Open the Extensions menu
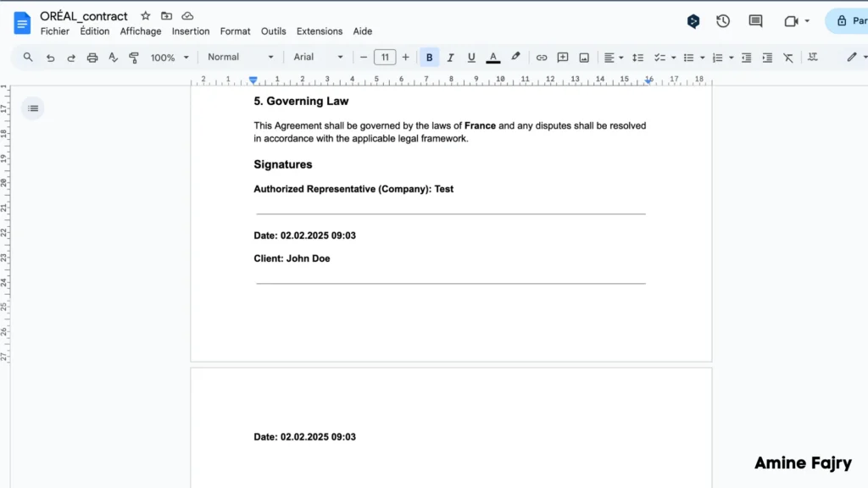Viewport: 868px width, 488px height. (x=320, y=31)
